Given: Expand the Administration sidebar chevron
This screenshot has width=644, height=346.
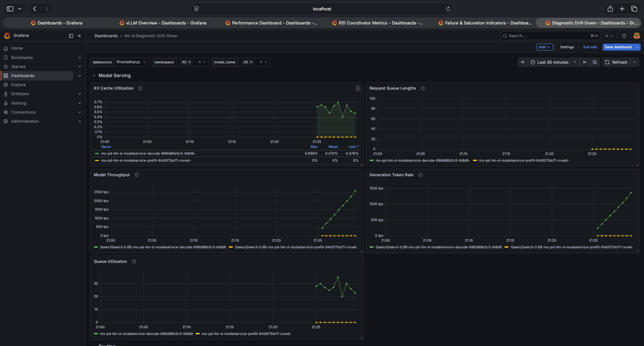Looking at the screenshot, I should coord(80,121).
